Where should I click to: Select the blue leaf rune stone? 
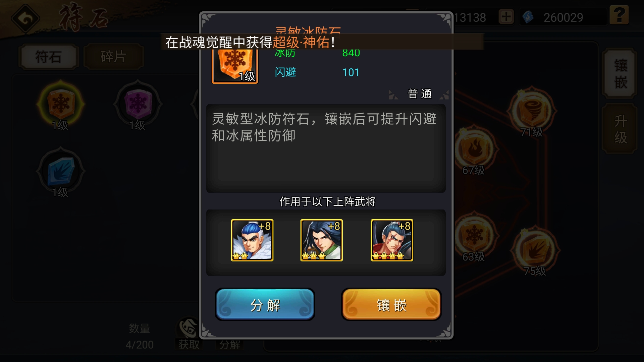pos(61,172)
